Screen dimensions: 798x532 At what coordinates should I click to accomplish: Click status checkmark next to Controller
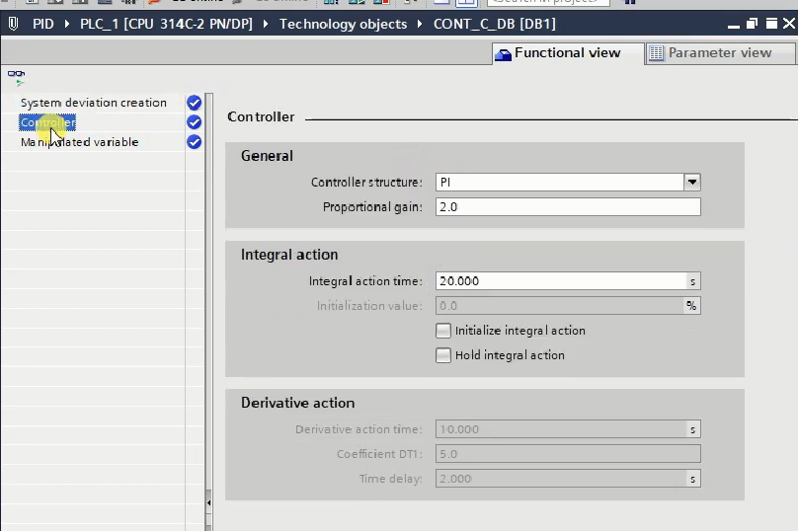(194, 122)
